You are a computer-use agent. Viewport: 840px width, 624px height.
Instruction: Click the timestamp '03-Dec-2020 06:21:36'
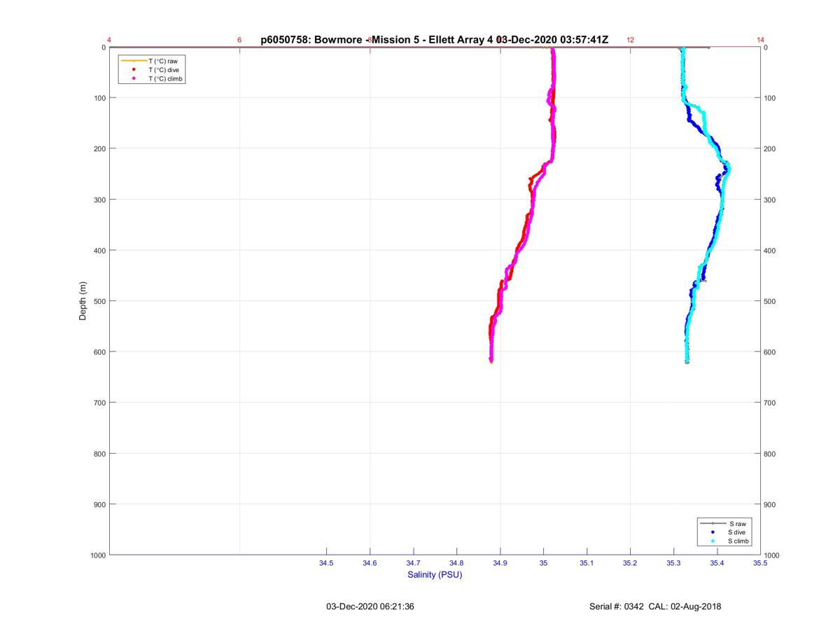(x=370, y=606)
